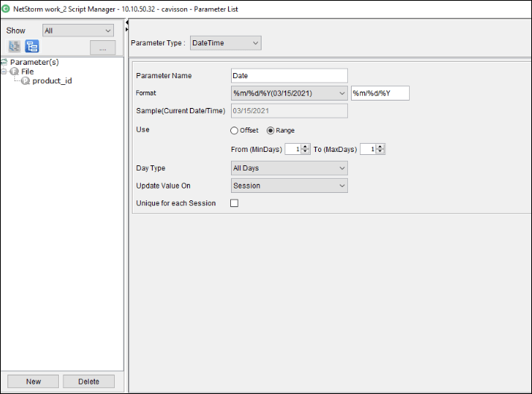
Task: Click the To (MaxDays) number field
Action: (x=369, y=149)
